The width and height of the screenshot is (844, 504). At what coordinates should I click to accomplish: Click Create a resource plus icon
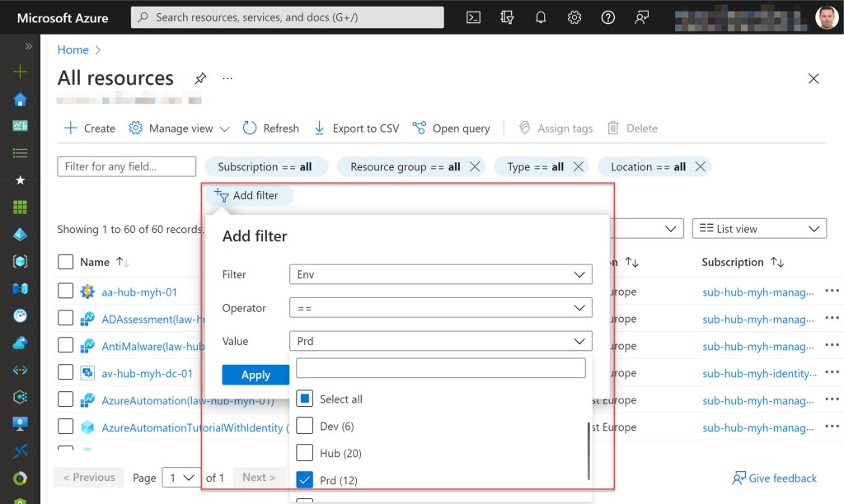click(x=20, y=72)
